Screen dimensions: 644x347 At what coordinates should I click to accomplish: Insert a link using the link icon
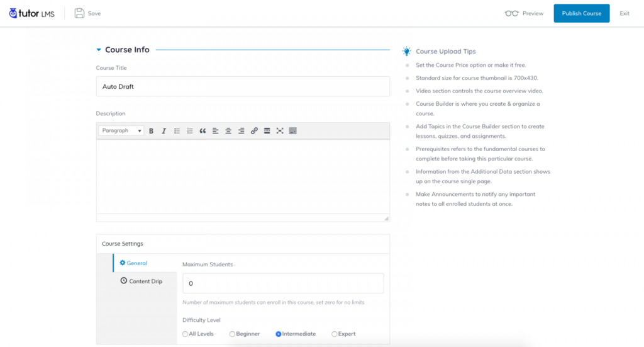tap(254, 131)
